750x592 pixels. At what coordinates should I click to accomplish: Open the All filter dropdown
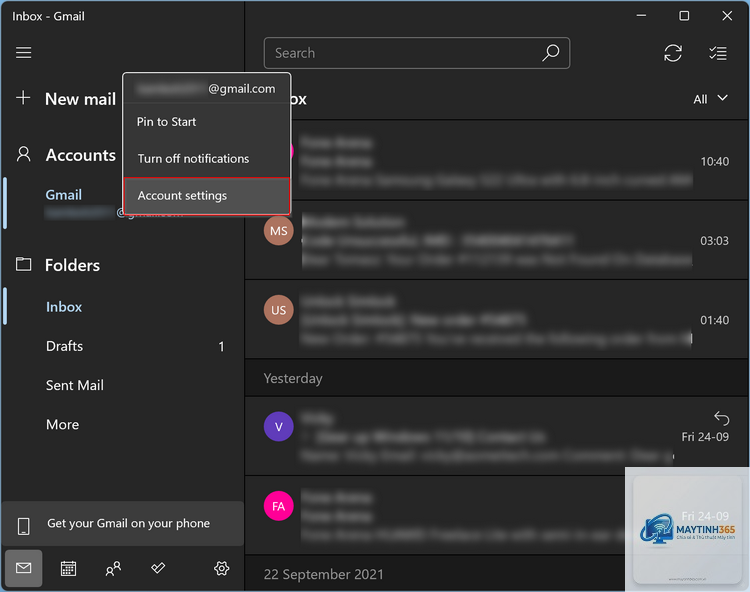click(x=710, y=99)
